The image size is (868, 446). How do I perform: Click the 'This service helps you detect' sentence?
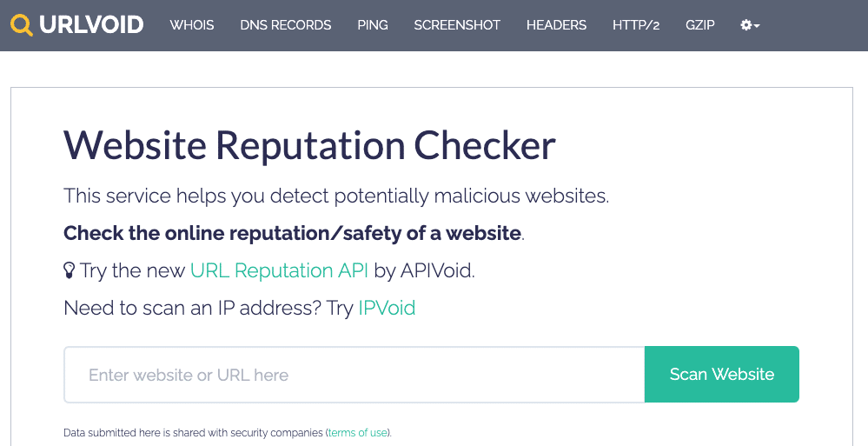click(x=336, y=196)
